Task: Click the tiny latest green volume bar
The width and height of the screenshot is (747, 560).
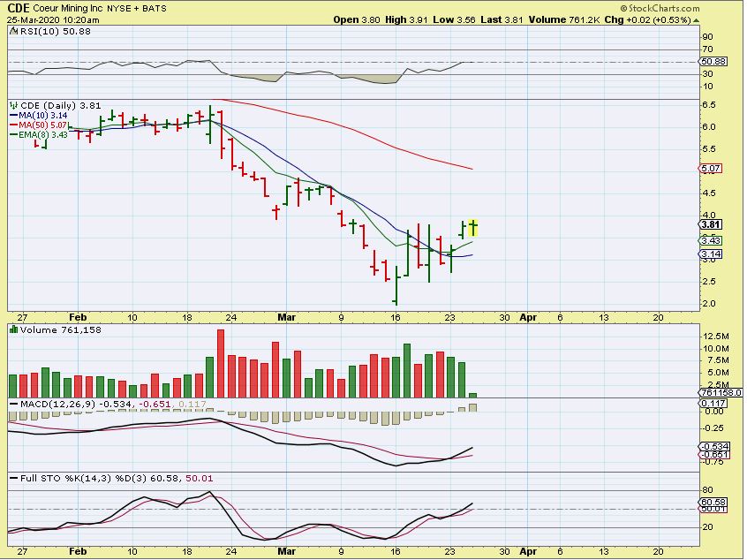Action: pos(472,395)
